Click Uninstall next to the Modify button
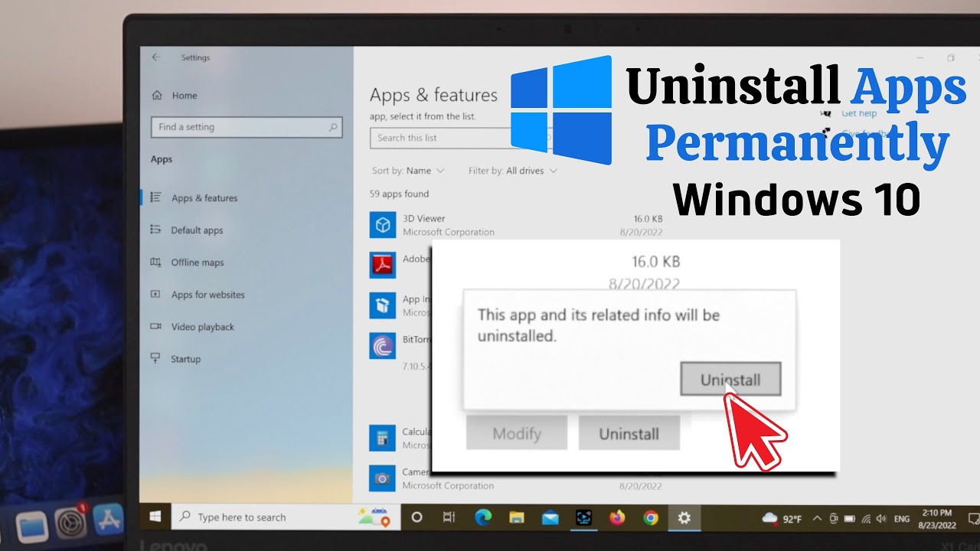980x551 pixels. click(629, 433)
